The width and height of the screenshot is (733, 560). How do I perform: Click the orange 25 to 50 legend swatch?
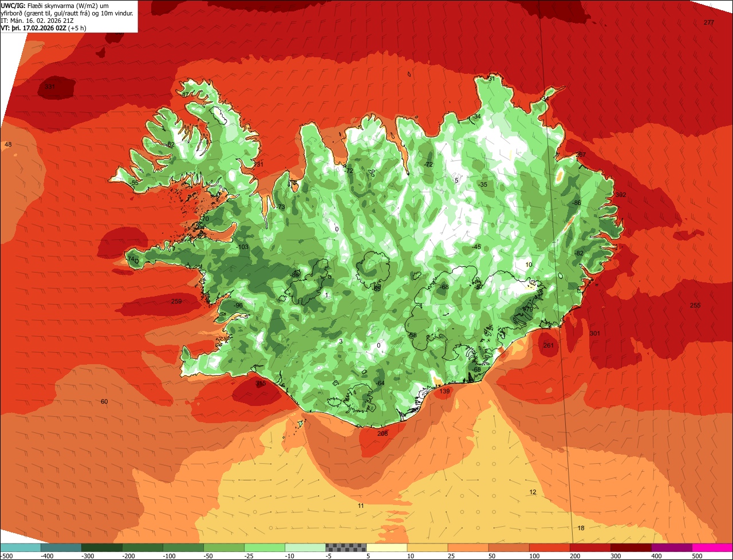[x=467, y=548]
